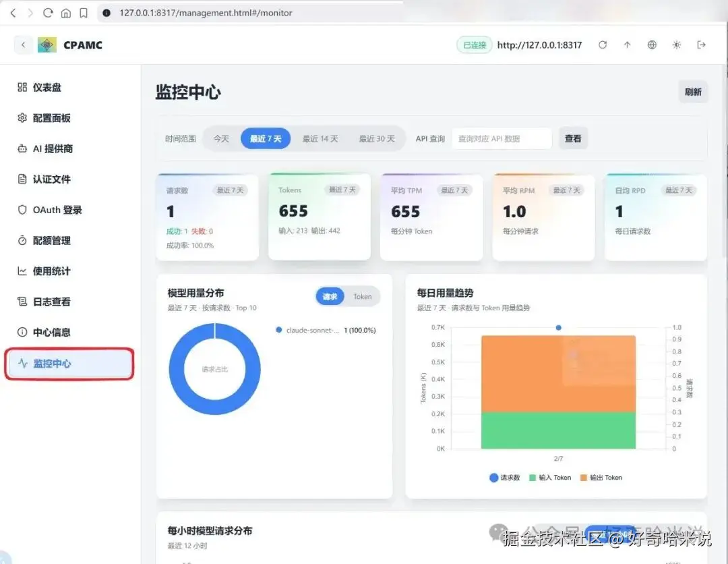Open language selector globe icon

652,45
